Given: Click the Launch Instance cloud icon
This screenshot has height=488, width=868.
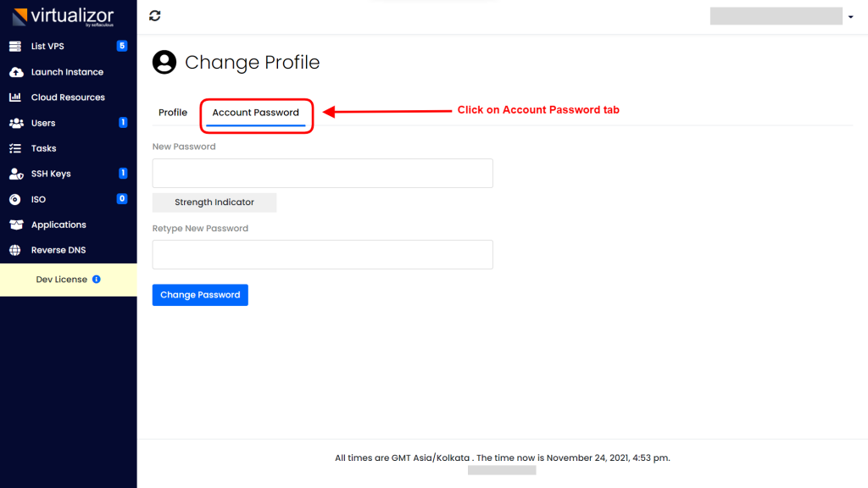Looking at the screenshot, I should pyautogui.click(x=16, y=72).
